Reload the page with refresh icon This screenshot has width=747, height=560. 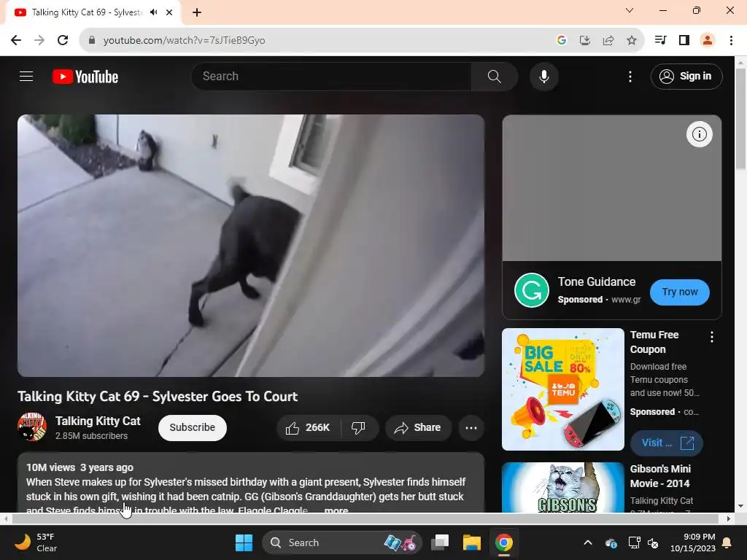(63, 40)
